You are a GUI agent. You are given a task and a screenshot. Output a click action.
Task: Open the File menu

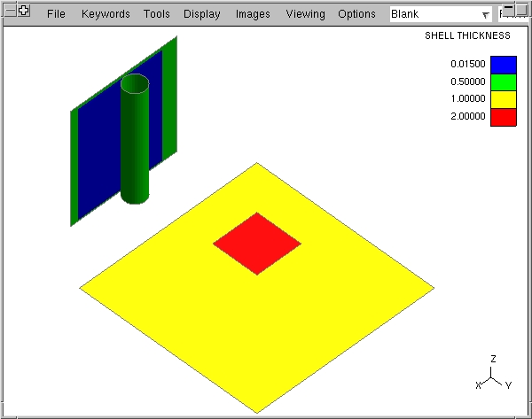[56, 14]
